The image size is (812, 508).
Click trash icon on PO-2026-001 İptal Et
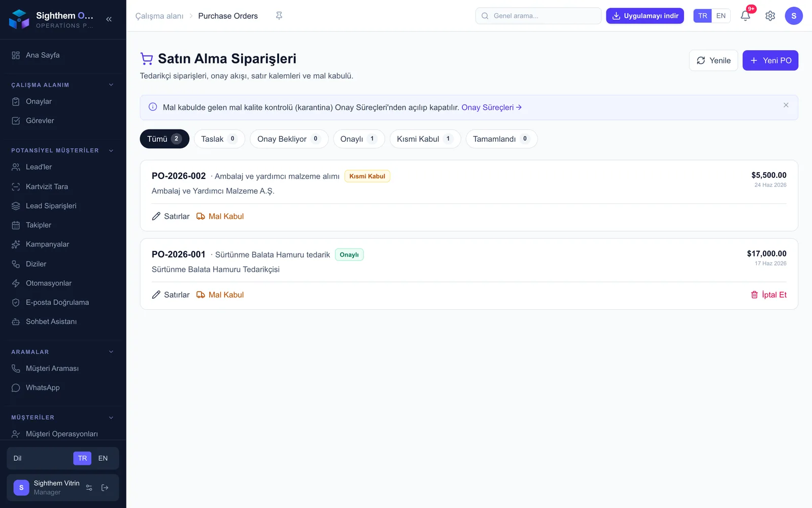pyautogui.click(x=755, y=295)
